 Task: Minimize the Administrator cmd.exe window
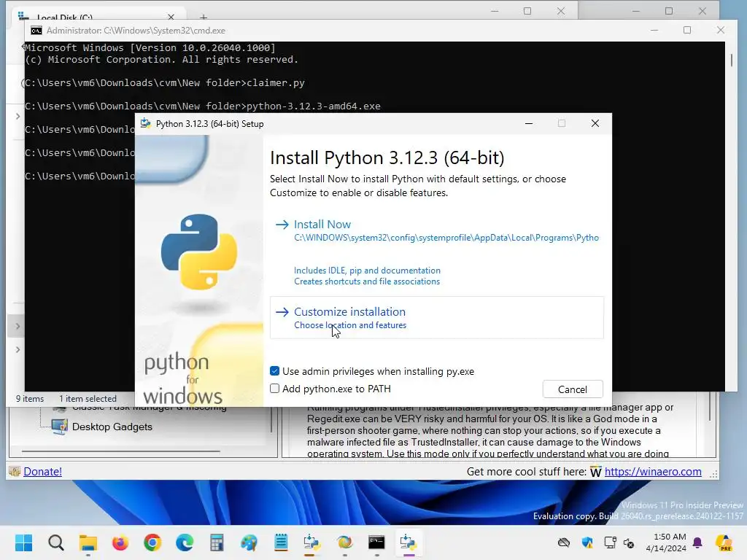click(x=654, y=30)
